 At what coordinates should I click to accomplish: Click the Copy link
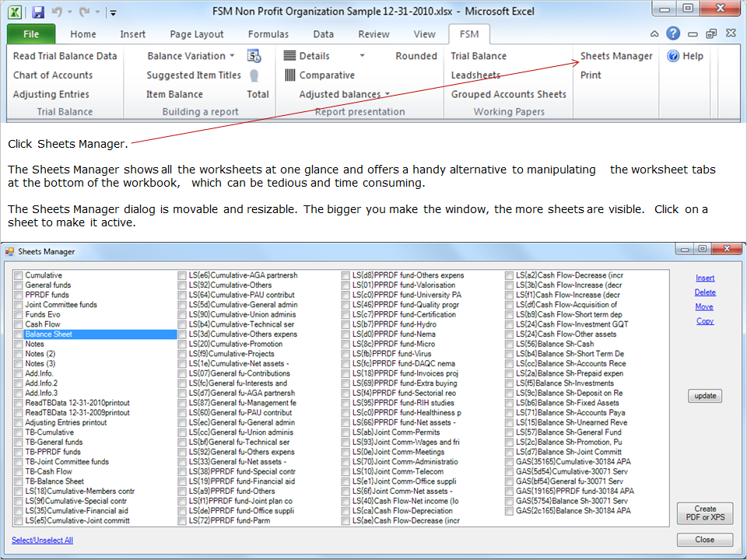[x=705, y=321]
